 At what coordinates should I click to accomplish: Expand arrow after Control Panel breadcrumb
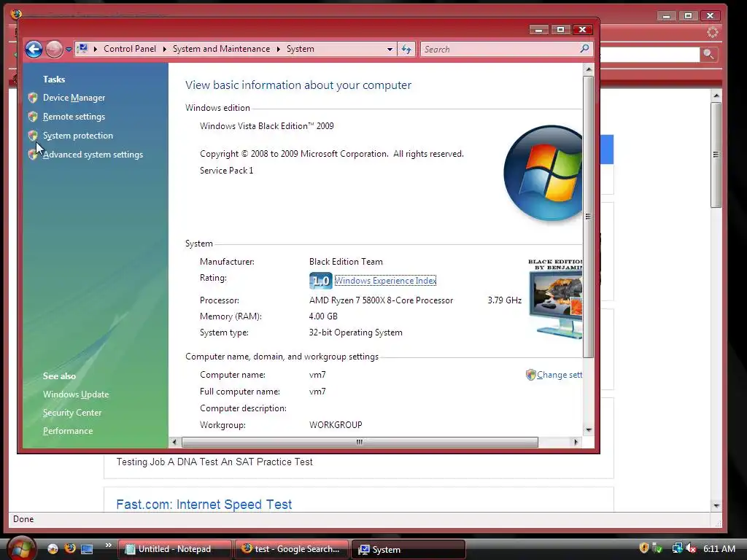[x=164, y=49]
